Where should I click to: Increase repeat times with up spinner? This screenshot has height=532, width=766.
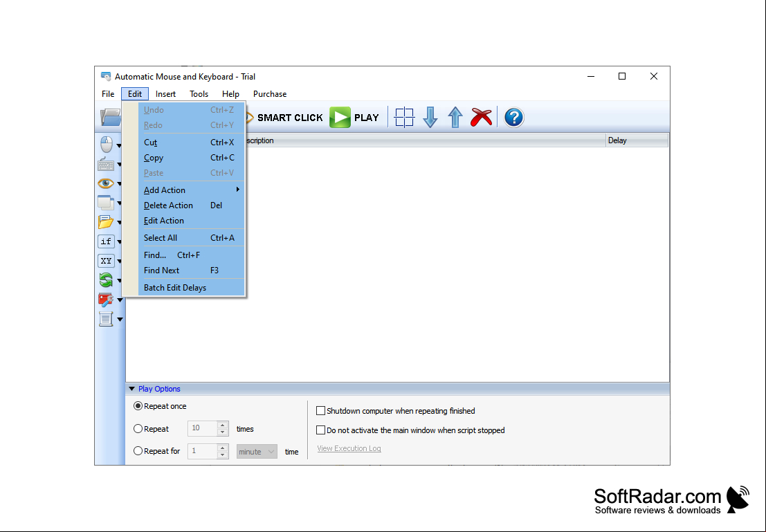222,425
